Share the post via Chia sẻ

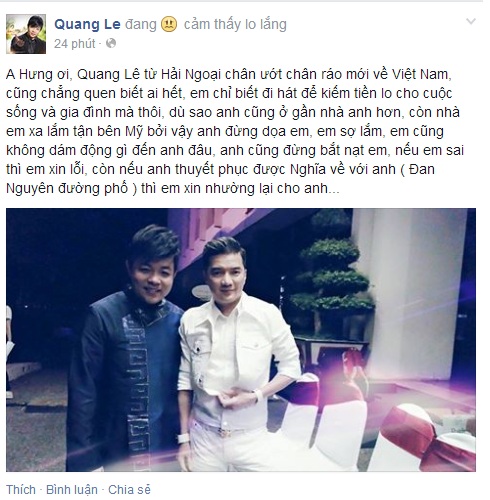click(129, 490)
